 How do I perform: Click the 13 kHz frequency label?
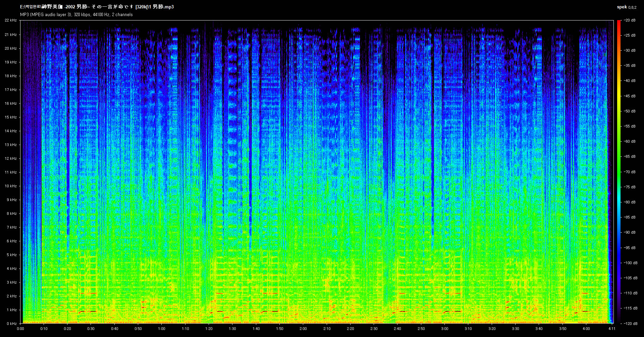(11, 145)
